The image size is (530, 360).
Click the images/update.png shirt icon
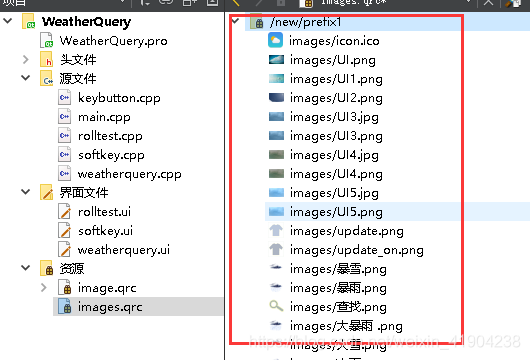point(276,231)
